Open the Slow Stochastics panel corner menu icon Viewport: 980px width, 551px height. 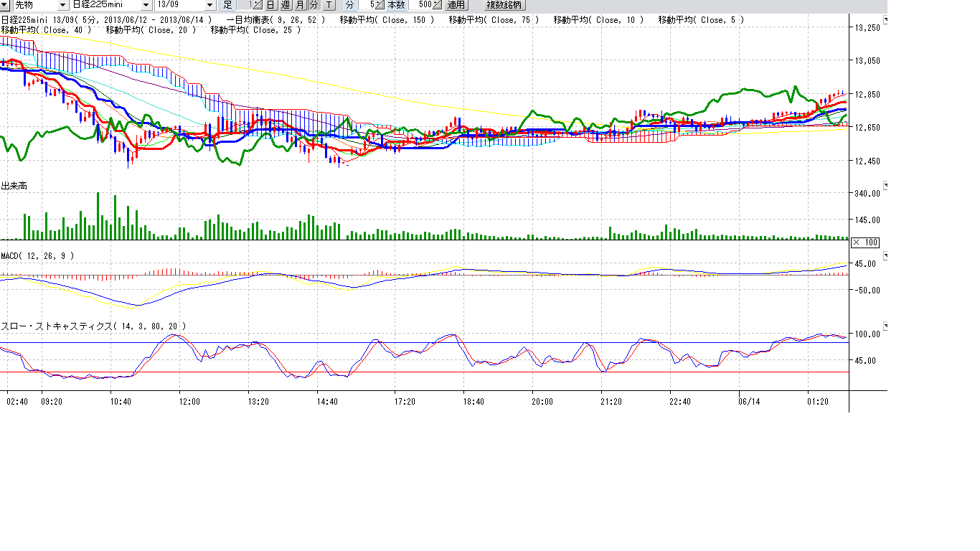884,326
